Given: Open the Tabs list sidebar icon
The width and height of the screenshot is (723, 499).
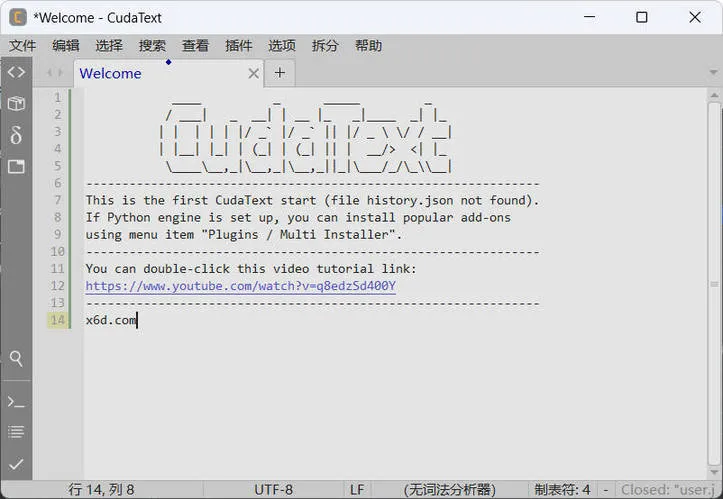Looking at the screenshot, I should pyautogui.click(x=16, y=166).
